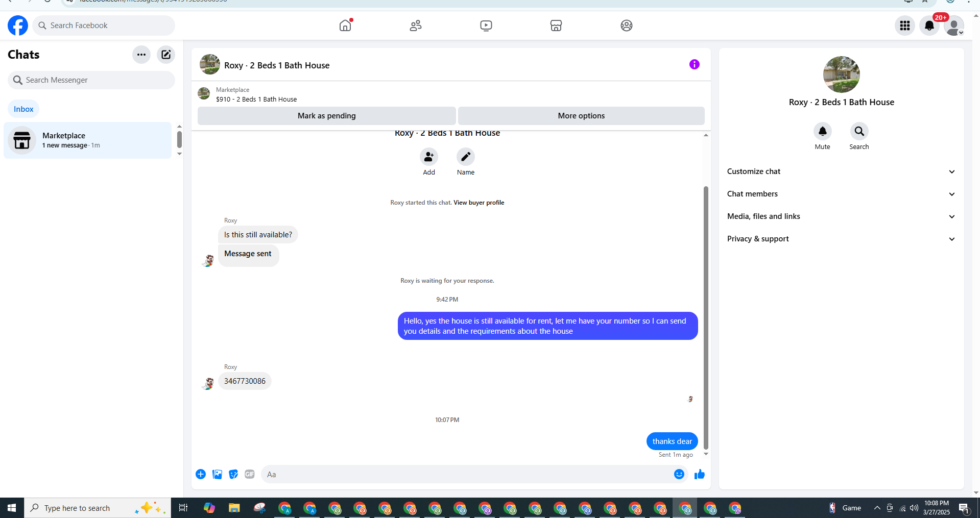980x518 pixels.
Task: Mute this conversation with the bell icon
Action: point(823,131)
